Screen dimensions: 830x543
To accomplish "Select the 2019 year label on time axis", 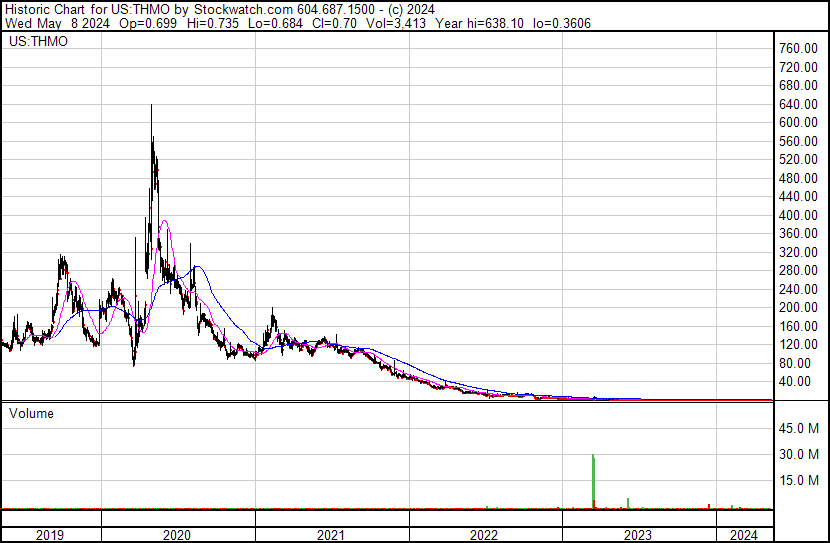I will 50,535.
